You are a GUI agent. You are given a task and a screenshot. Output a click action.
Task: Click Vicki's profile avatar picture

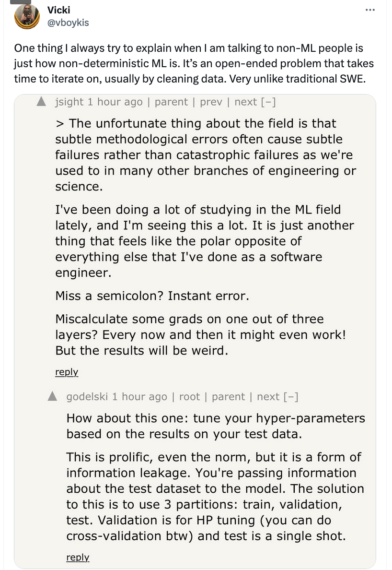point(27,16)
